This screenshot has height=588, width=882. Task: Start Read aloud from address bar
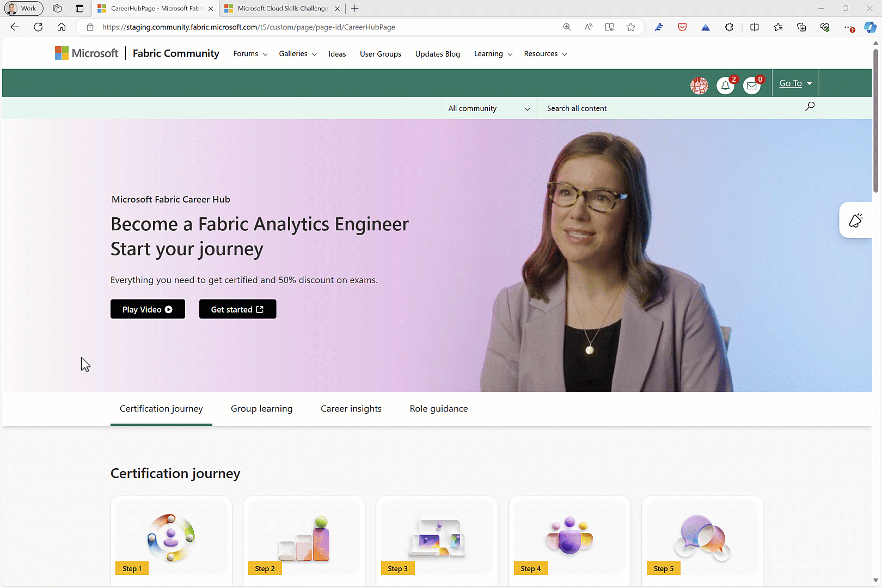(589, 27)
